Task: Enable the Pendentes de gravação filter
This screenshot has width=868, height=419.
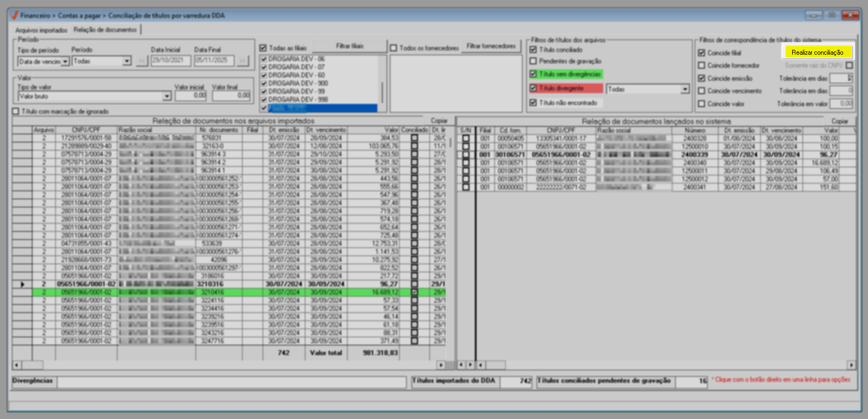Action: [533, 61]
